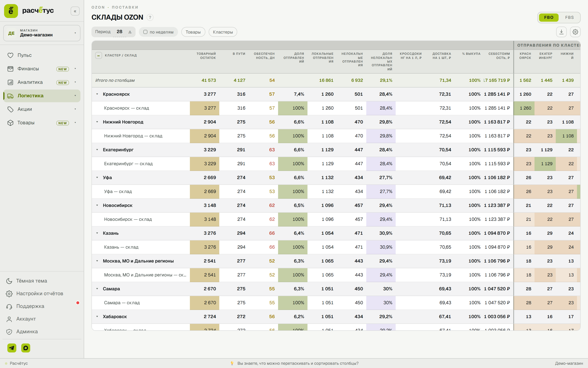This screenshot has width=588, height=368.
Task: Collapse the Уфа cluster row
Action: (97, 177)
